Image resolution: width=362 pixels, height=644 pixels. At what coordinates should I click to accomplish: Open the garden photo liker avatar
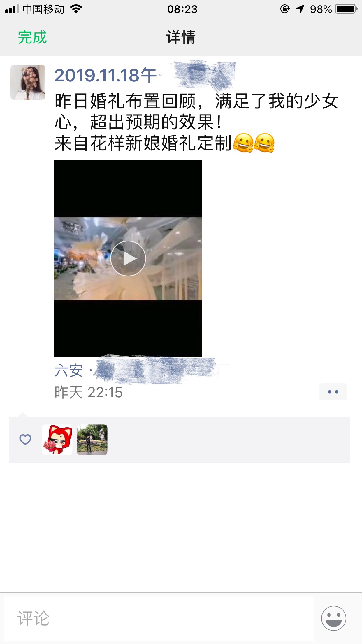[92, 440]
